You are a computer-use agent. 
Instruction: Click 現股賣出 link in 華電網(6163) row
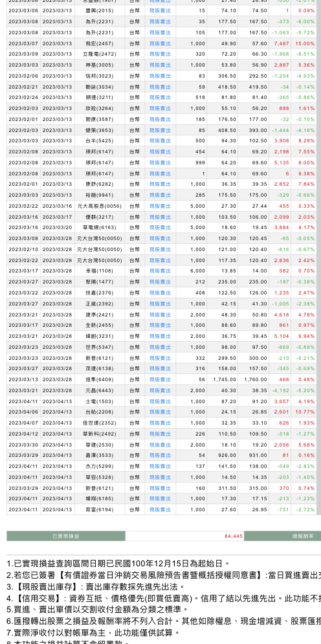160,228
